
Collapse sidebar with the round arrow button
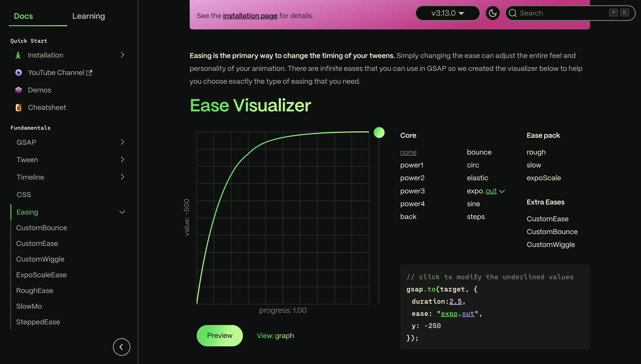coord(121,347)
